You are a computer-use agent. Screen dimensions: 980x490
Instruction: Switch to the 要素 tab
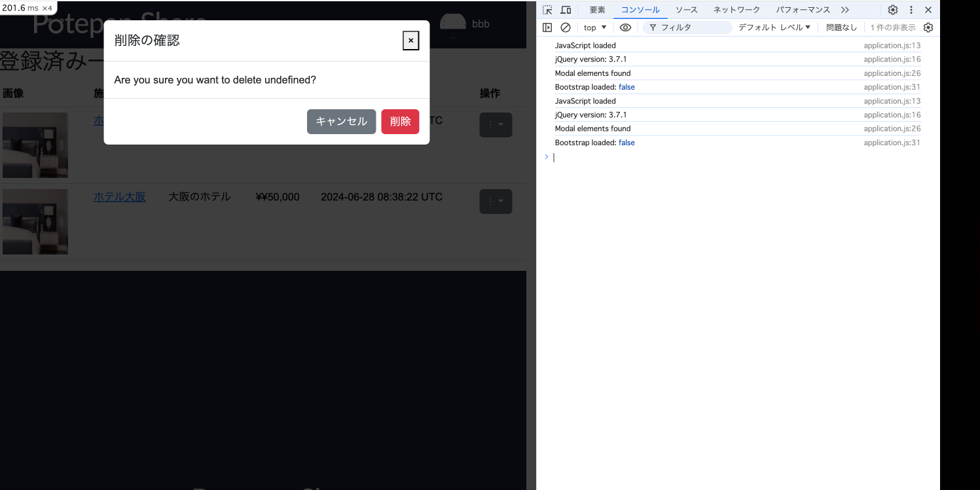click(597, 10)
